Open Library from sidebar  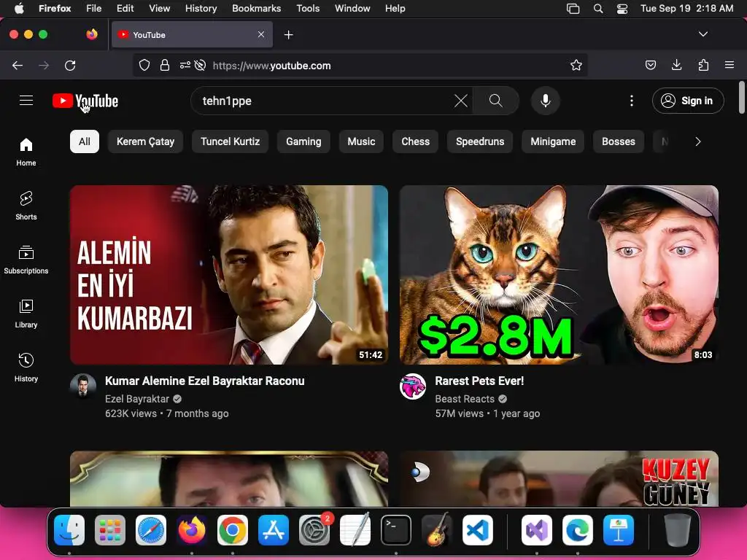click(26, 314)
